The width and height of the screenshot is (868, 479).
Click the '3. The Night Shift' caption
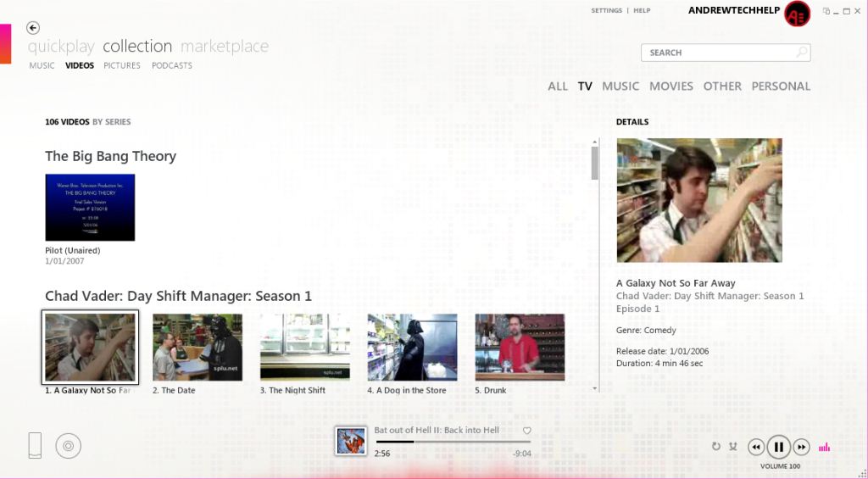[292, 390]
